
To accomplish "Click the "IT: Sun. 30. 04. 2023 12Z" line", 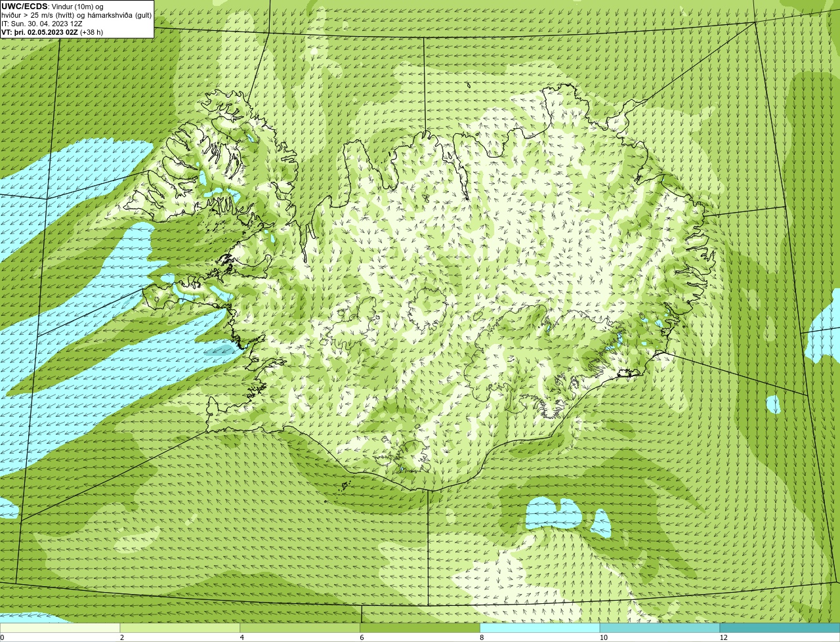I will 41,24.
